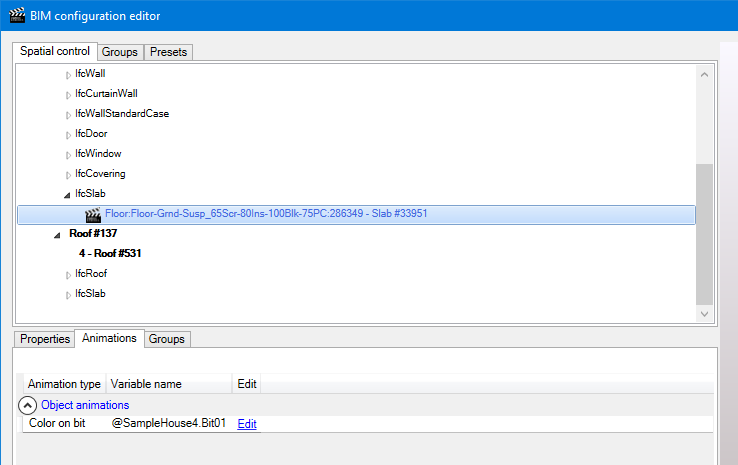Switch to the Presets tab

point(168,52)
